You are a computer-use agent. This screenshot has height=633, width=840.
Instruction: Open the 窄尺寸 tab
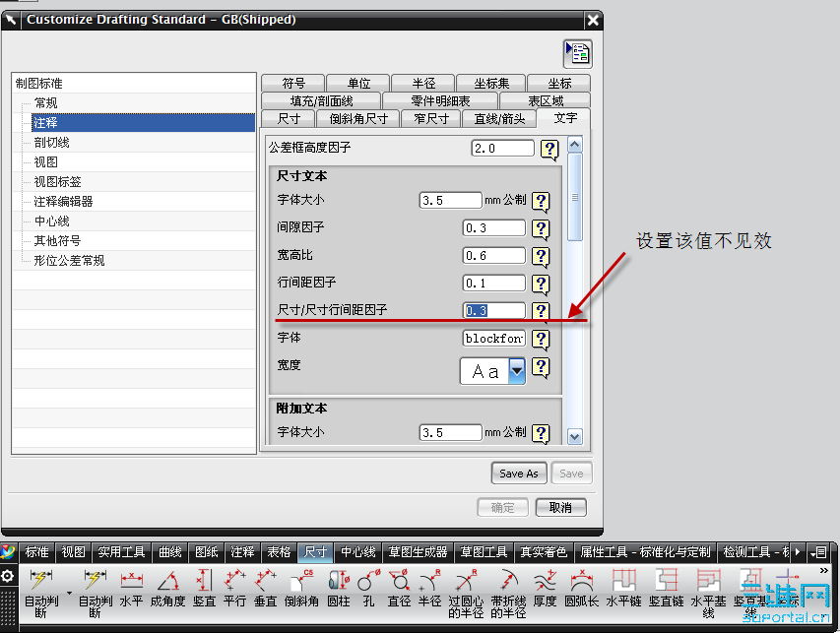[431, 118]
